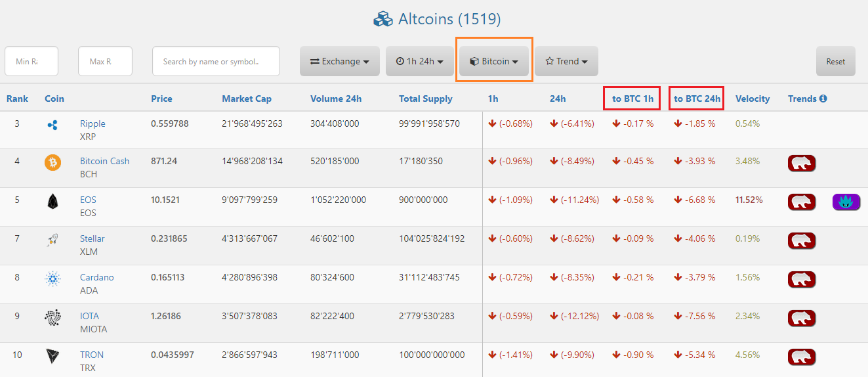Screen dimensions: 868x377
Task: Open the IOTA coin link
Action: click(x=90, y=316)
